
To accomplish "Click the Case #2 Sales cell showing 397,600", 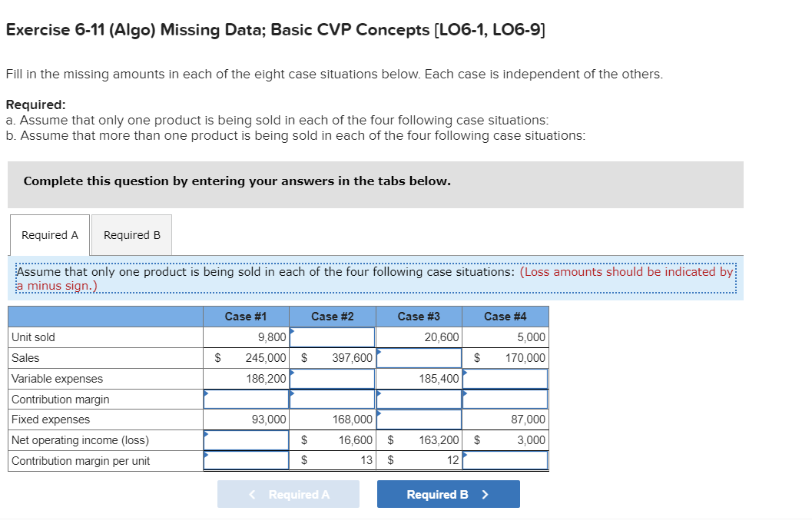I will click(332, 357).
